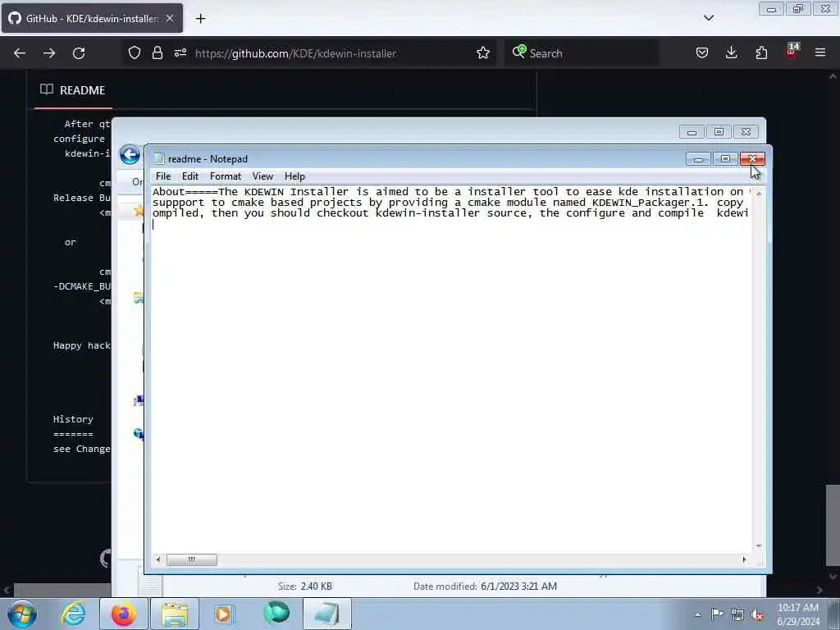
Task: Click Notepad horizontal scrollbar thumb
Action: 192,559
